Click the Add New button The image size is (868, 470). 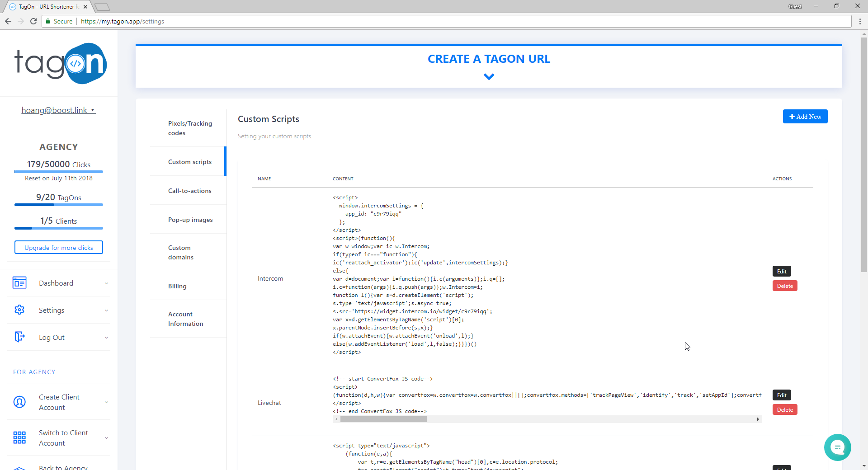pos(805,117)
